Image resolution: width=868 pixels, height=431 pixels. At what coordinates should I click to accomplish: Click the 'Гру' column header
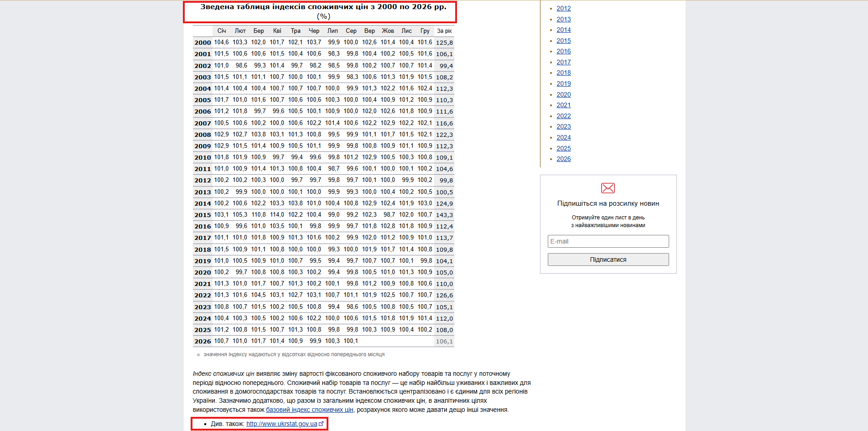(425, 31)
